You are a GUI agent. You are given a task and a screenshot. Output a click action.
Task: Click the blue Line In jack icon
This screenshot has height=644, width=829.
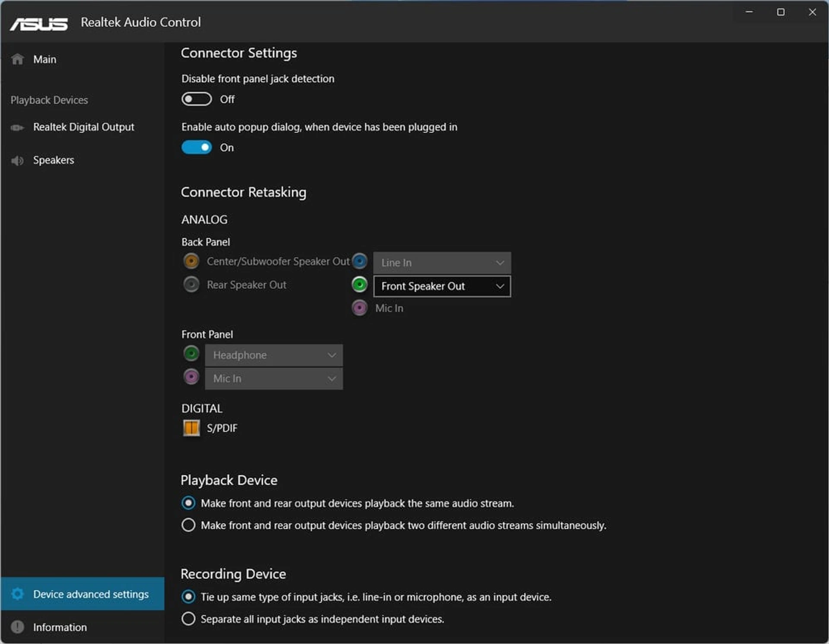359,261
